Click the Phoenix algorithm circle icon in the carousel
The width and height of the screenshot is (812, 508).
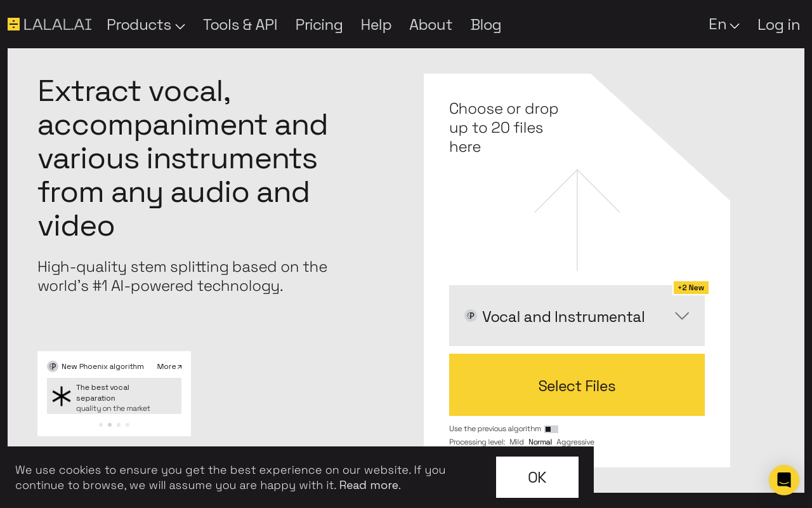pyautogui.click(x=53, y=366)
